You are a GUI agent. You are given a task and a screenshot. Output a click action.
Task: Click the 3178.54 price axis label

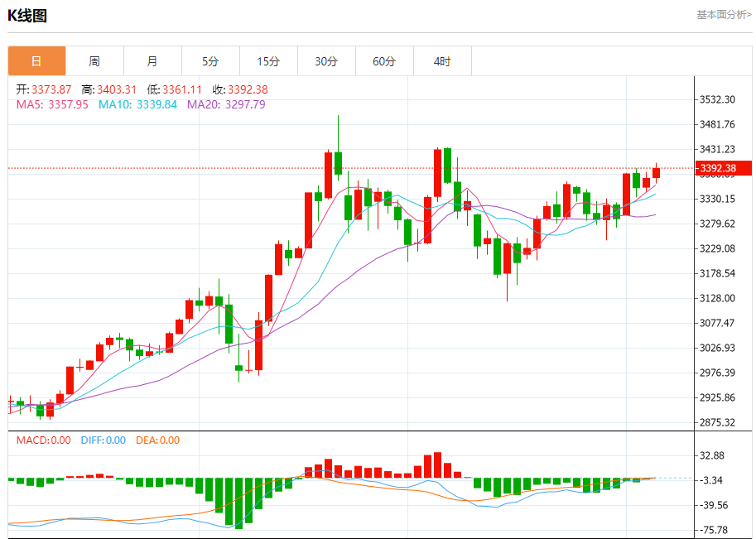[717, 273]
